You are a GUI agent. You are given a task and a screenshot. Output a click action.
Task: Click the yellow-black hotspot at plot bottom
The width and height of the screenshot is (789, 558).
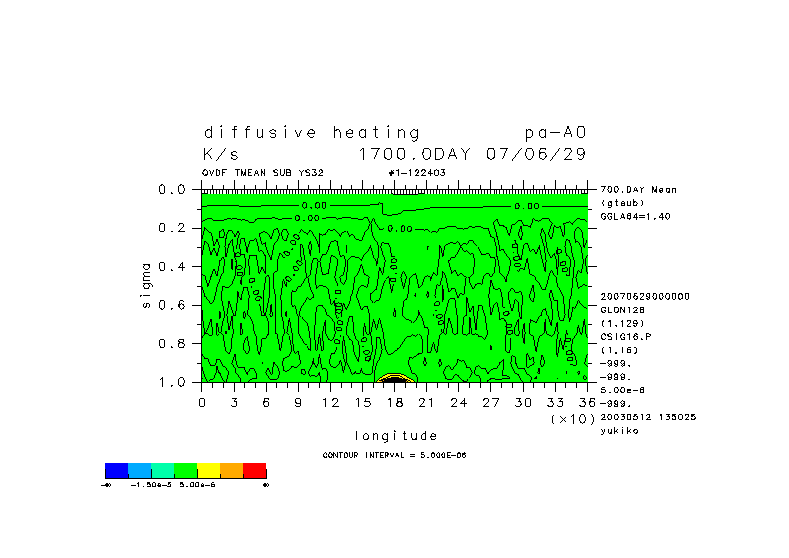point(395,378)
